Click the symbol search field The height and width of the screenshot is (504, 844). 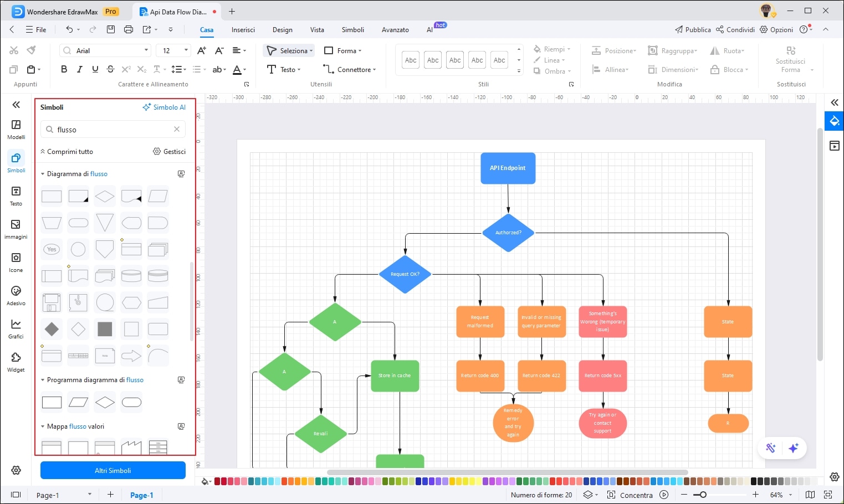(113, 130)
